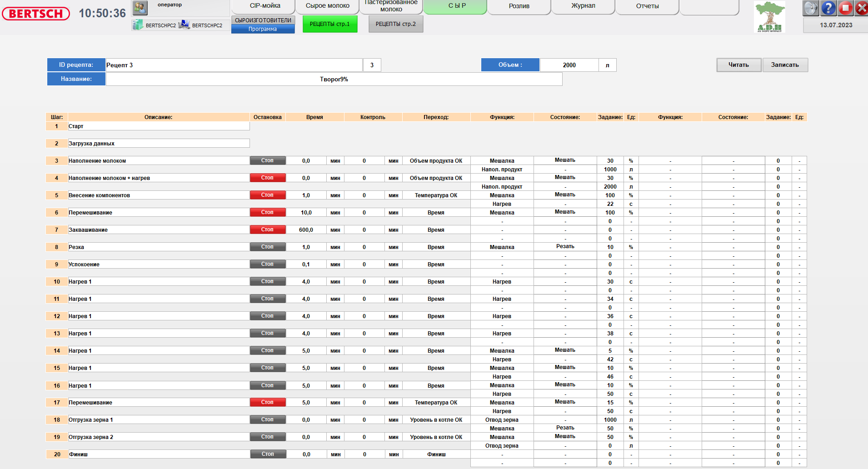Open the Отчеты tab

pyautogui.click(x=647, y=6)
